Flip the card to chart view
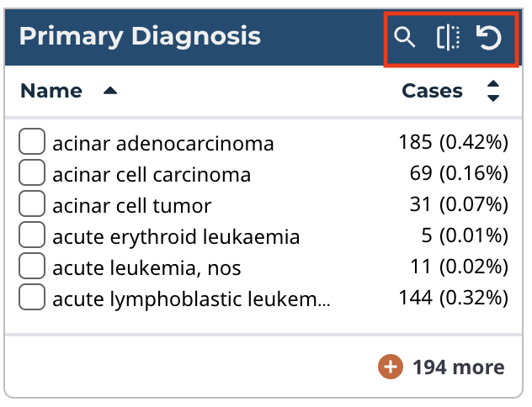The width and height of the screenshot is (532, 407). click(x=448, y=38)
